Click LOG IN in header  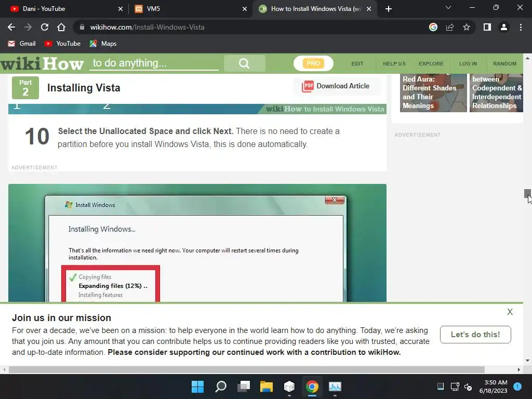click(x=468, y=63)
